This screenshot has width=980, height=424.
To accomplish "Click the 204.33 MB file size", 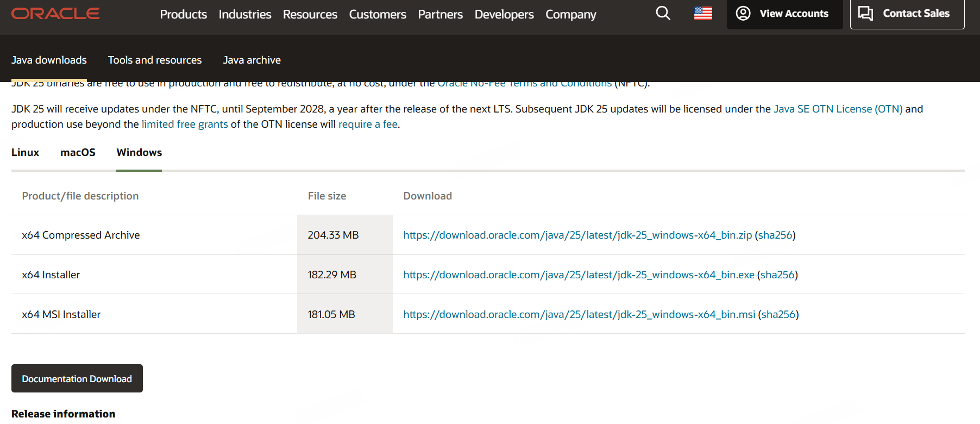I will tap(333, 235).
